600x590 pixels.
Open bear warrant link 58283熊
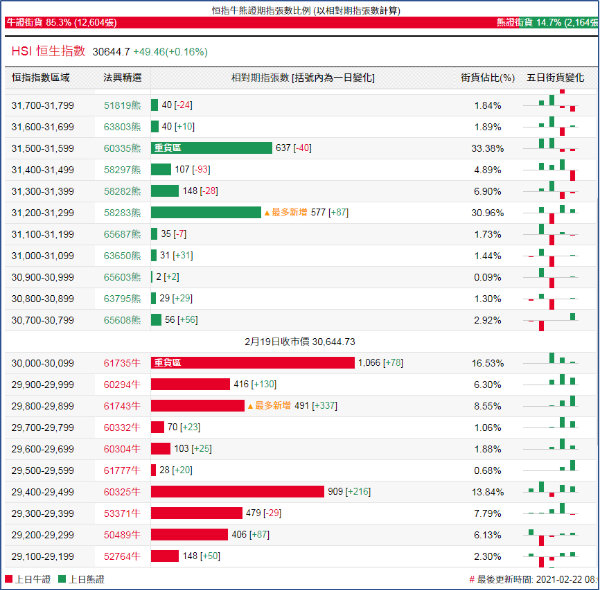point(122,213)
